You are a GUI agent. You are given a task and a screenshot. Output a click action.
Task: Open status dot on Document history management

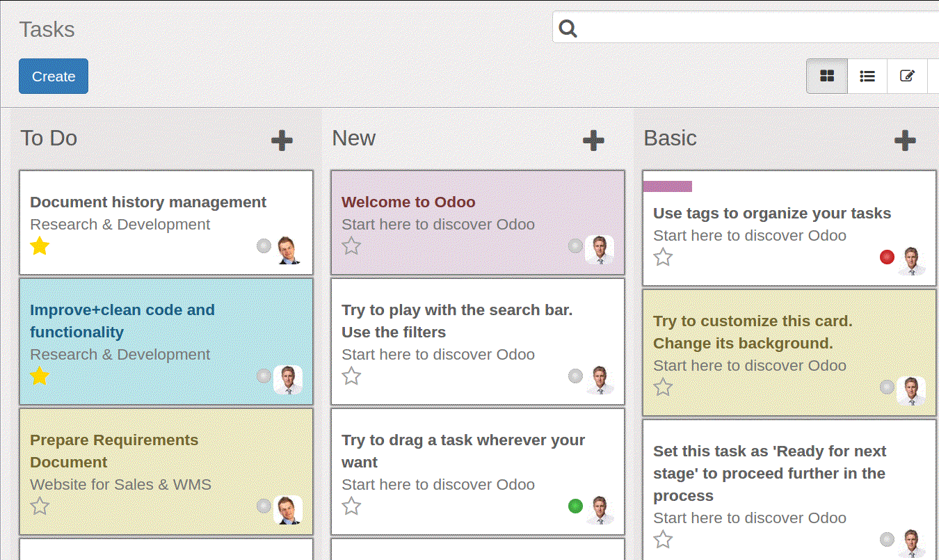click(x=264, y=246)
